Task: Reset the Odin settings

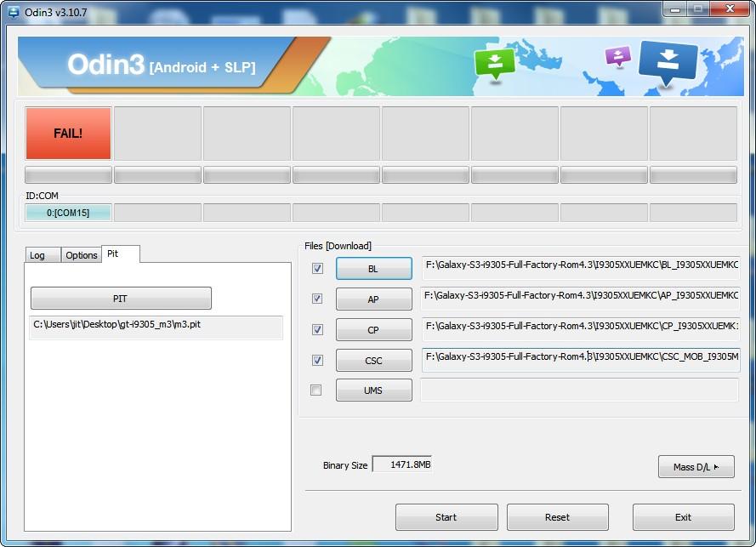Action: click(x=557, y=517)
